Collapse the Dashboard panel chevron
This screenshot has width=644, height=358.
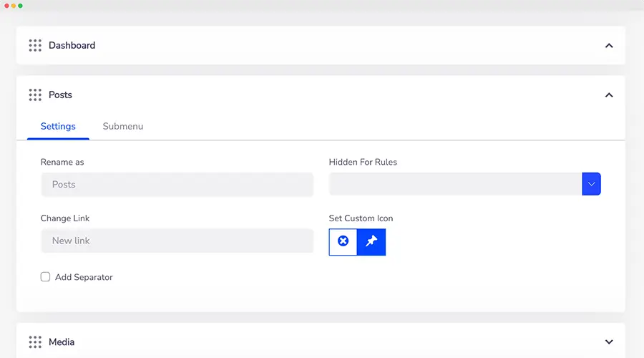point(609,46)
